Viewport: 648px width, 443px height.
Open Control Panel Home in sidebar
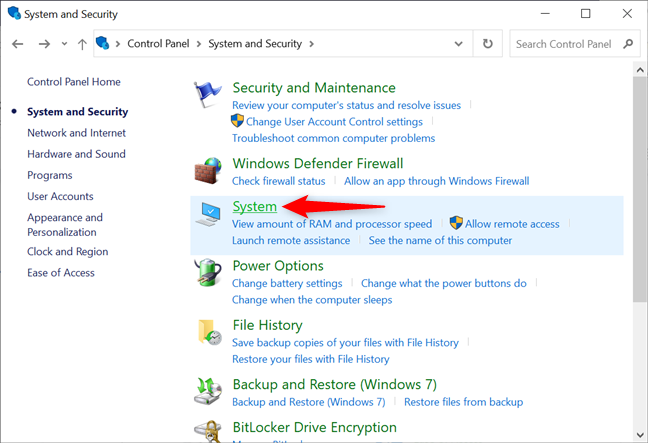pos(74,82)
